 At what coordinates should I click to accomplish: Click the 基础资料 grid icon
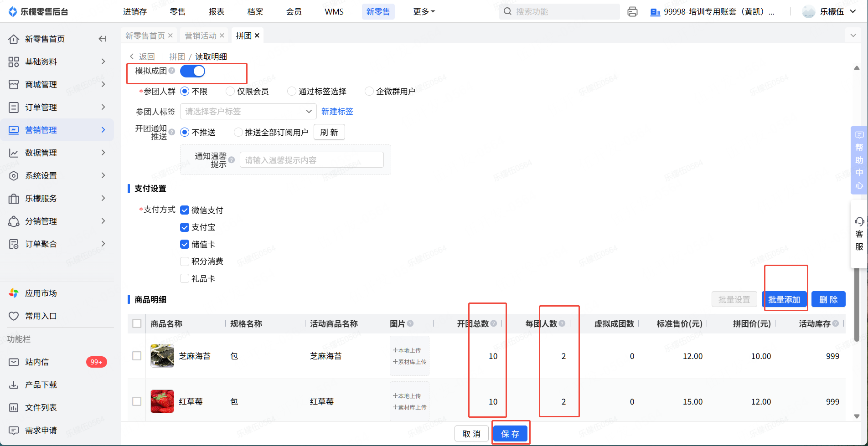tap(14, 62)
